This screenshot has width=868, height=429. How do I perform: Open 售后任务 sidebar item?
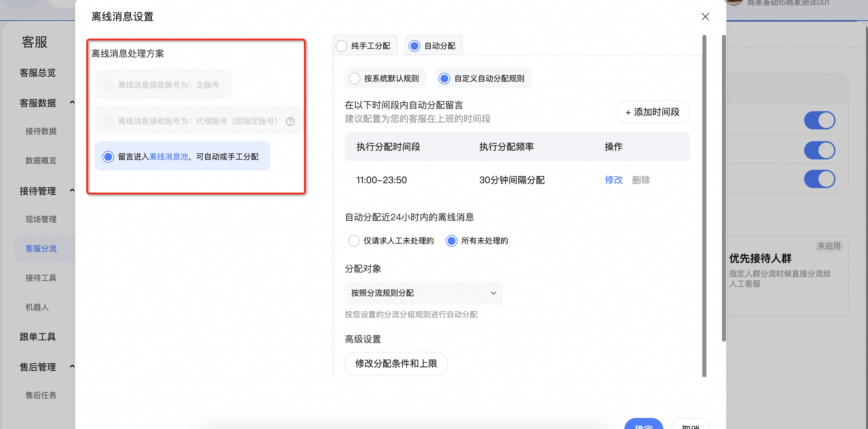coord(41,395)
